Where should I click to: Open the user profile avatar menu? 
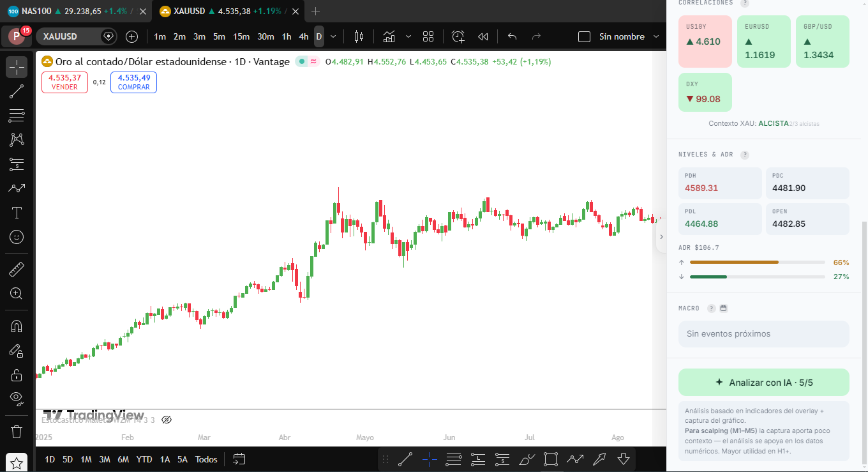tap(16, 36)
